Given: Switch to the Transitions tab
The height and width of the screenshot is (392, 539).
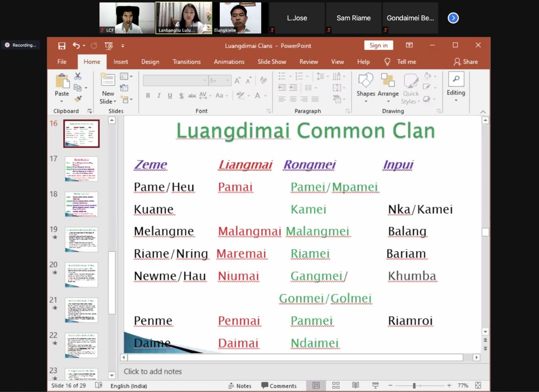Looking at the screenshot, I should tap(187, 61).
